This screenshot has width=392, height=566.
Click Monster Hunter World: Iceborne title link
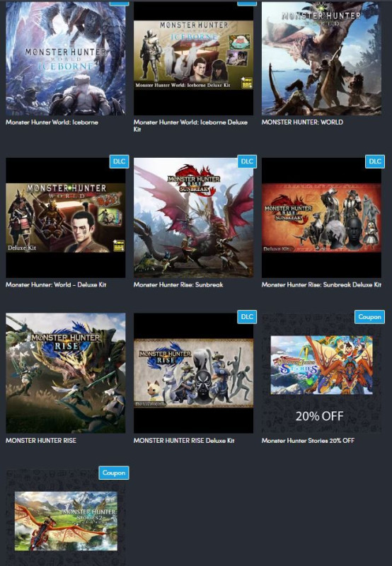pyautogui.click(x=52, y=122)
